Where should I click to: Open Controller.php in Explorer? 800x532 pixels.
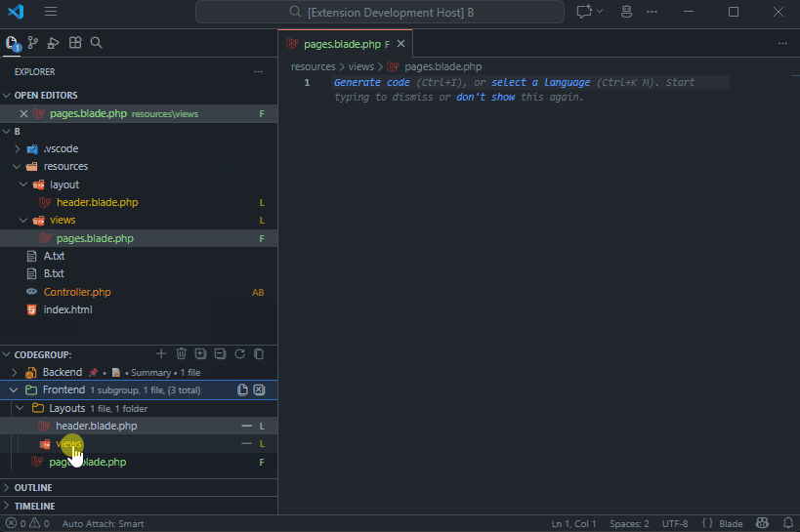click(77, 292)
